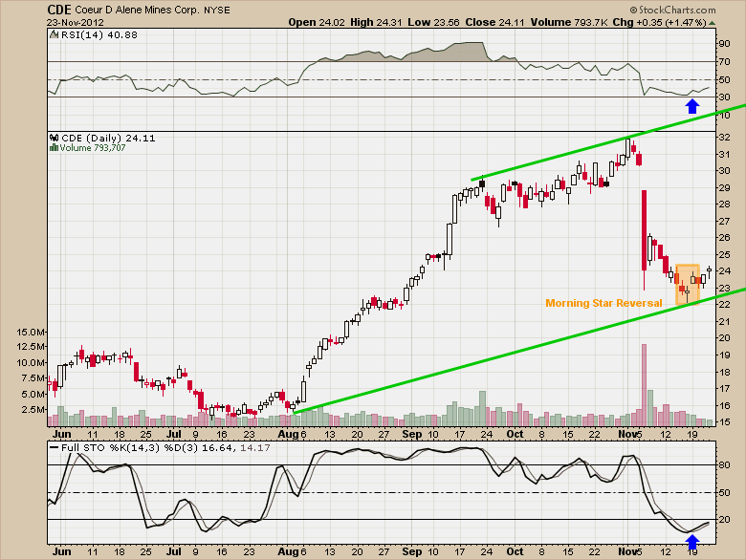Click the Volume 793.7K header value
This screenshot has width=746, height=560.
point(568,22)
